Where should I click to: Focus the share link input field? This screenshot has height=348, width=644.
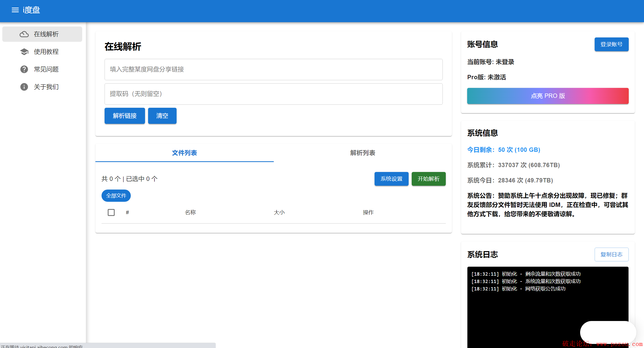click(274, 70)
